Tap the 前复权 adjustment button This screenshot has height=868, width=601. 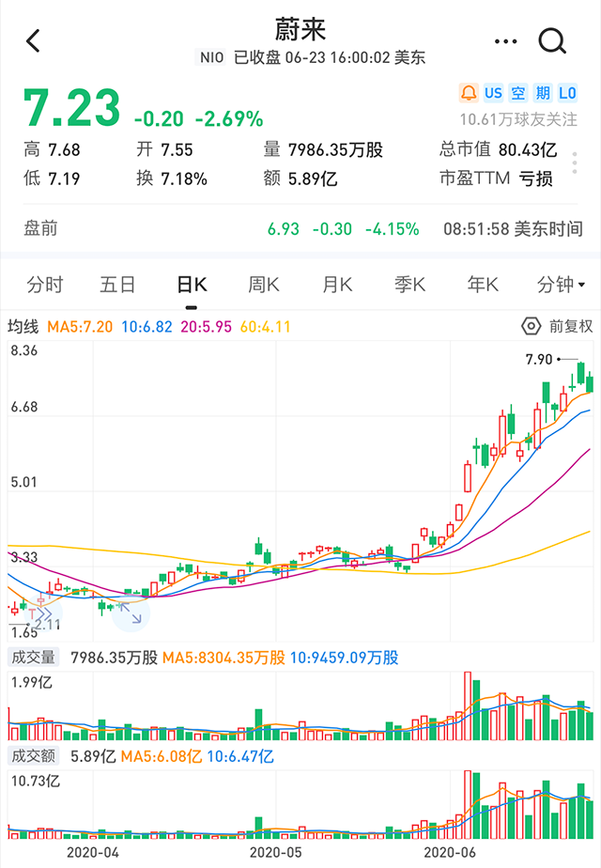tap(571, 326)
